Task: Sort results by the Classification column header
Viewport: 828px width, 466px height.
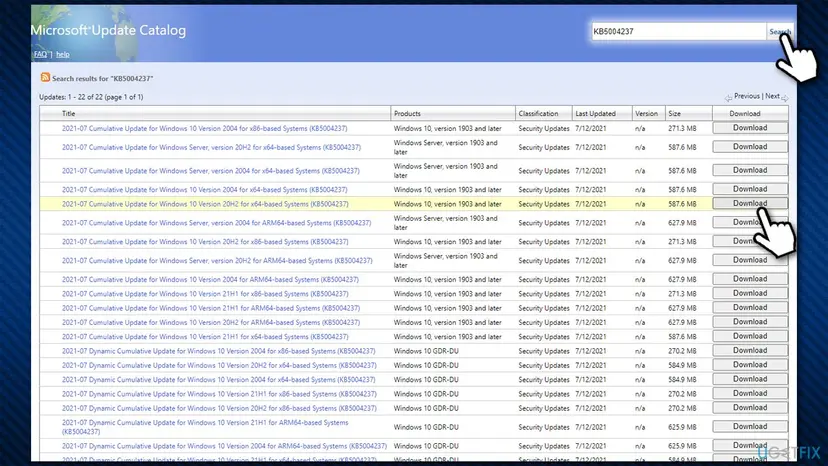Action: point(538,113)
